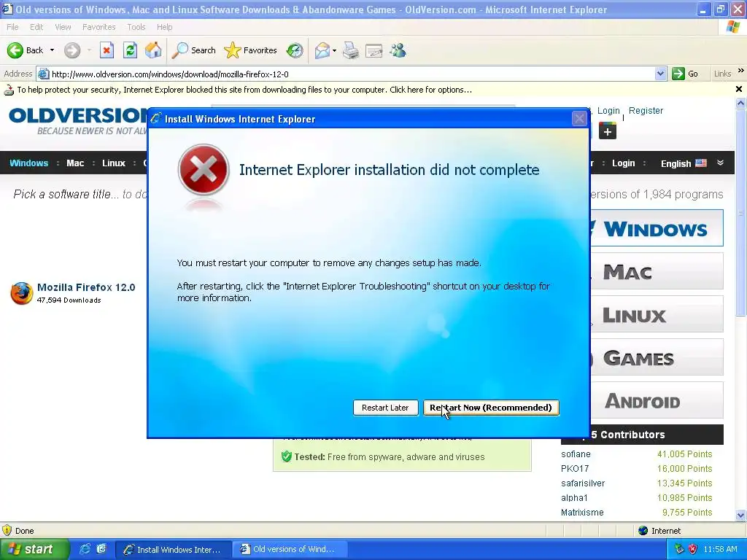Open the View menu

[63, 27]
